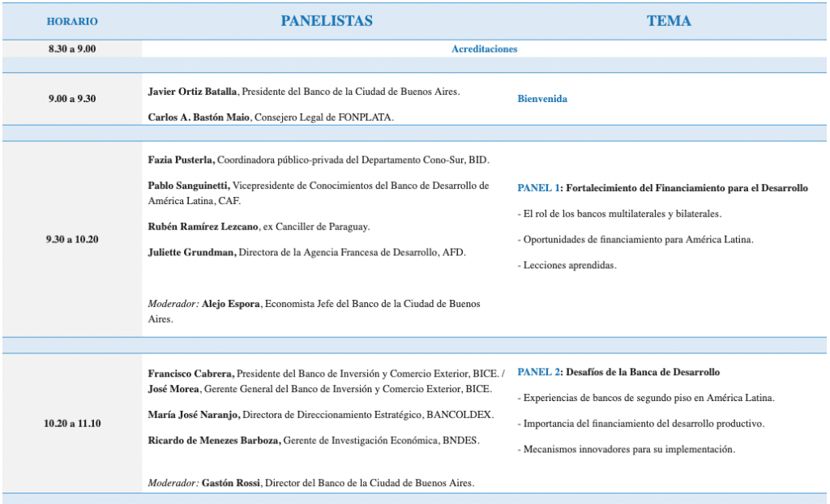
Task: Click the María José Naranjo line
Action: (x=321, y=415)
